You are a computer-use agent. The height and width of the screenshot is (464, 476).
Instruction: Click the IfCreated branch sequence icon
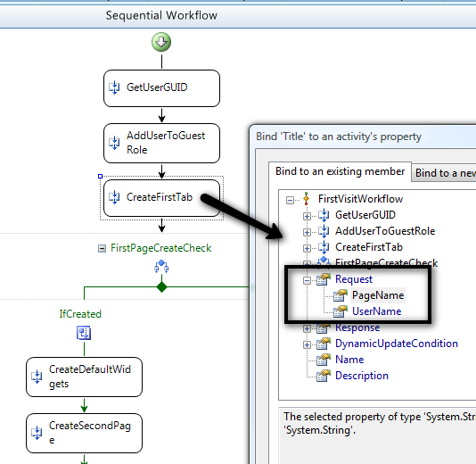[x=84, y=333]
